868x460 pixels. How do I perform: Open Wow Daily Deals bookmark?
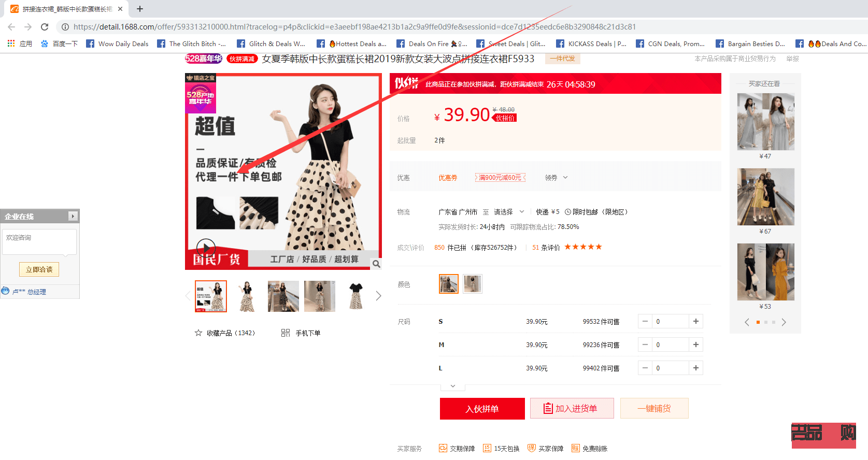pos(118,44)
